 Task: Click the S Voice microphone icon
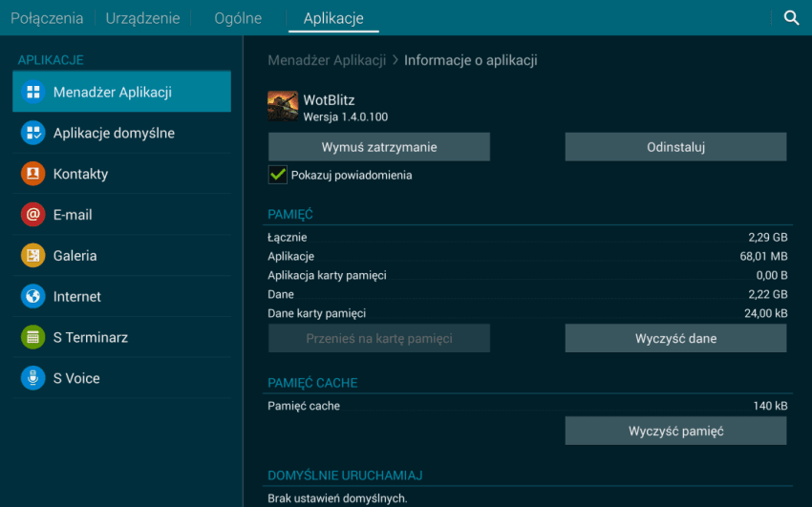(x=33, y=378)
